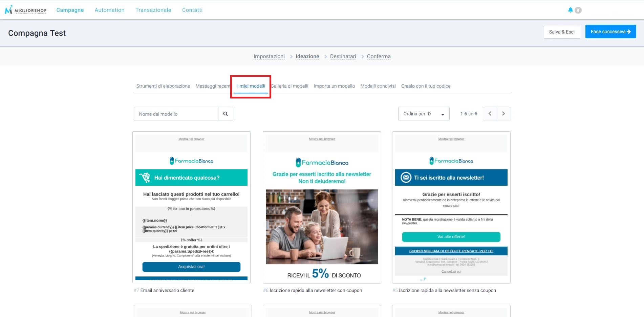Select the Importa un modello tab
The height and width of the screenshot is (317, 644).
334,86
